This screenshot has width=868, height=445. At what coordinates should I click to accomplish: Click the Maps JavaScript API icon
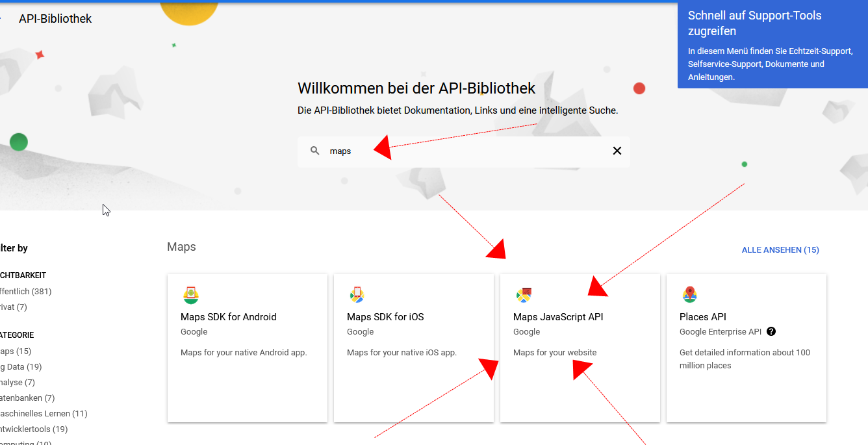tap(524, 295)
